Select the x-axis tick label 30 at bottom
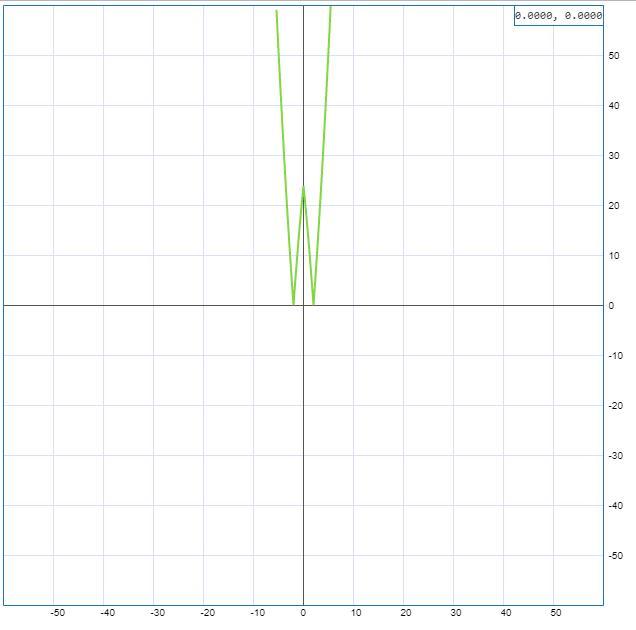636x630 pixels. coord(456,613)
